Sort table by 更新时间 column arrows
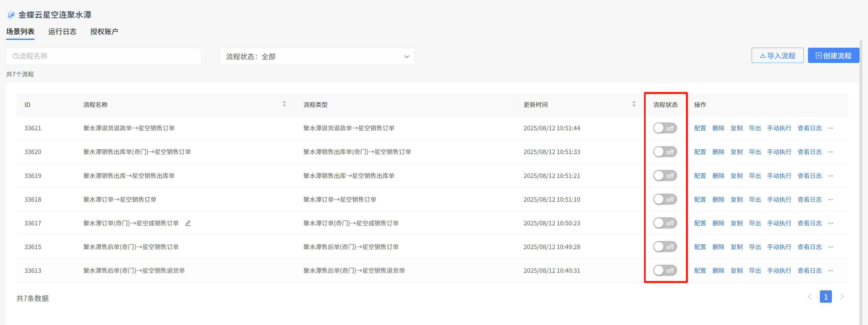This screenshot has height=325, width=868. 634,104
